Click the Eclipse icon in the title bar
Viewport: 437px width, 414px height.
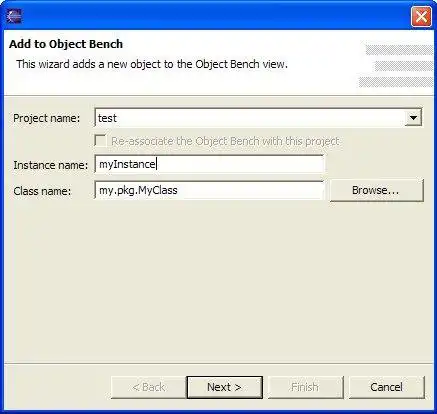click(x=14, y=16)
